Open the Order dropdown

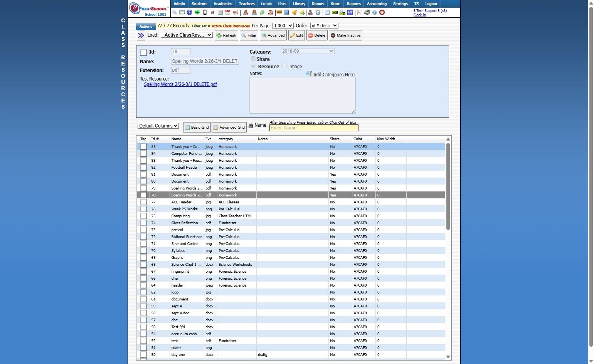click(x=324, y=26)
